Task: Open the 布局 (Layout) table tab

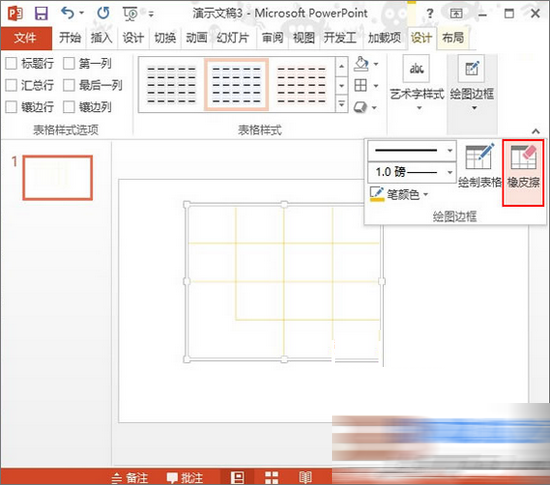Action: tap(453, 38)
